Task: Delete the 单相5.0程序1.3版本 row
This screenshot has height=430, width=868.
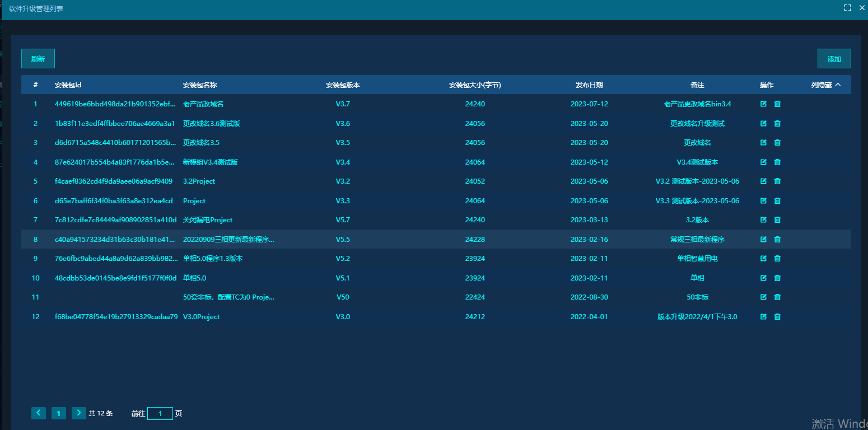Action: pos(777,259)
